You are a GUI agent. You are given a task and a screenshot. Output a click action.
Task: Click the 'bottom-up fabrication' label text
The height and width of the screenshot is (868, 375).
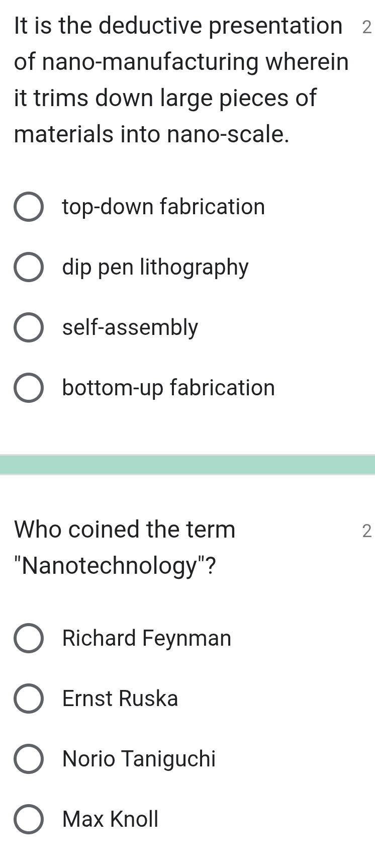[x=168, y=388]
